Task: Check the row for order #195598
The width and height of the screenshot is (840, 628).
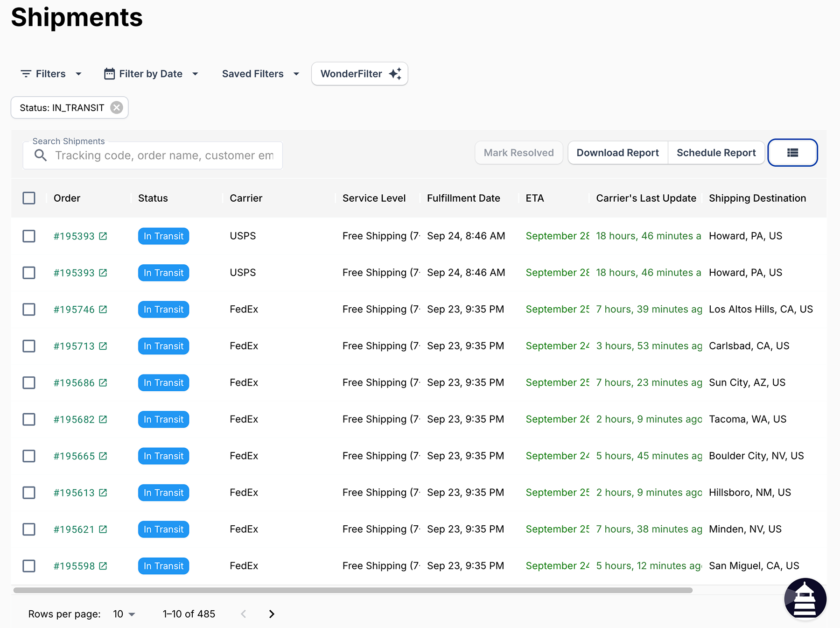Action: click(29, 566)
